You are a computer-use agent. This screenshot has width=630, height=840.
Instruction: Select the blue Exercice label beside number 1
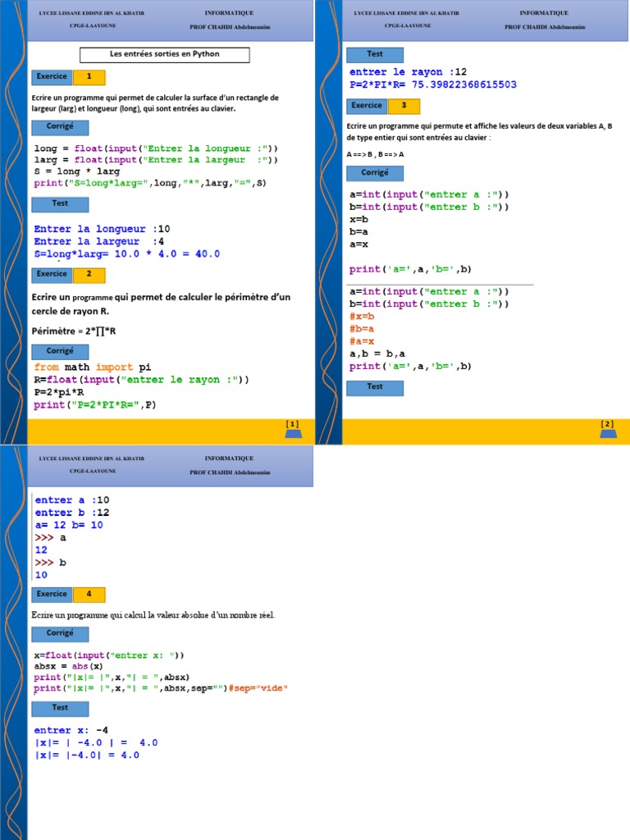[x=52, y=77]
